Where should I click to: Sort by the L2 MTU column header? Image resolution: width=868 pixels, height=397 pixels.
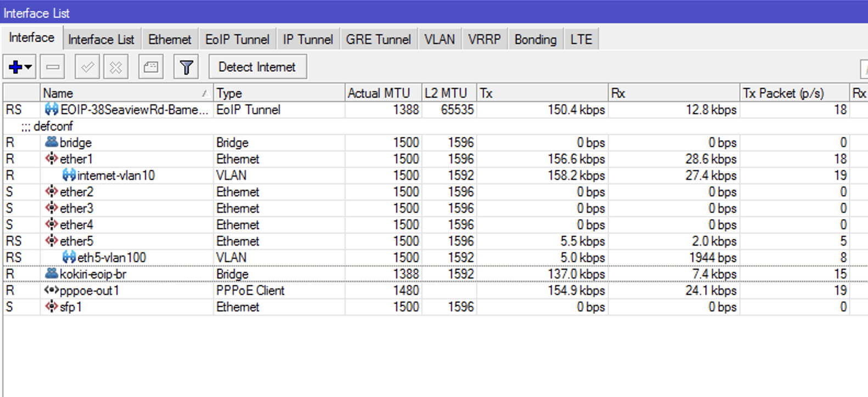(x=449, y=93)
